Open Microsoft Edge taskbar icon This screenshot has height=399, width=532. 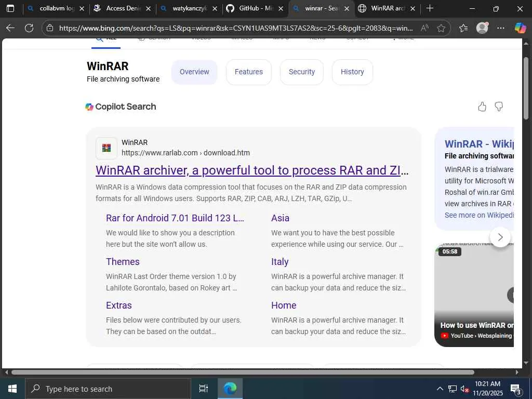coord(230,389)
